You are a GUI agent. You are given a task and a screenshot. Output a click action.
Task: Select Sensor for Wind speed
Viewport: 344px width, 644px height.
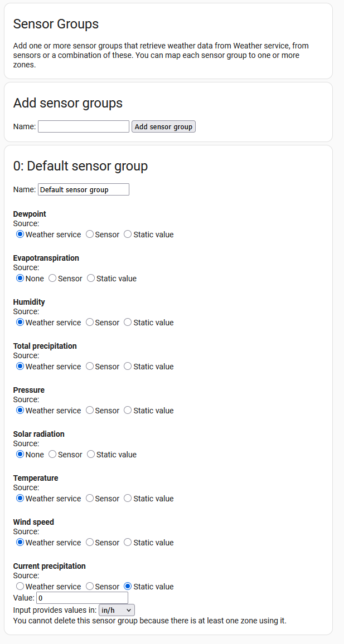click(90, 543)
